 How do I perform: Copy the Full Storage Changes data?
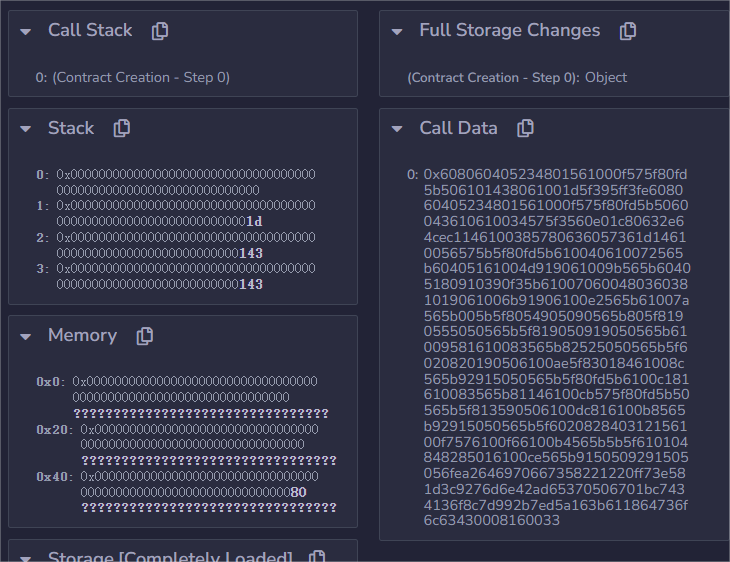(x=628, y=31)
